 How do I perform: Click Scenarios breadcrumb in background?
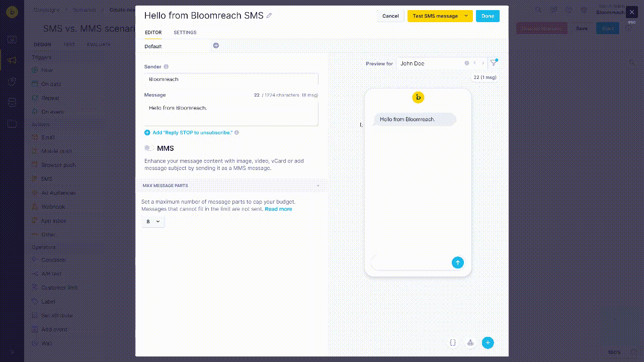point(84,10)
